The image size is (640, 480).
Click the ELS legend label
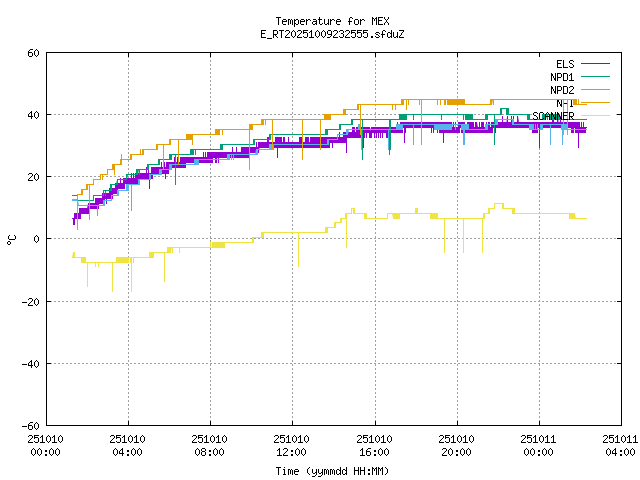click(x=564, y=64)
